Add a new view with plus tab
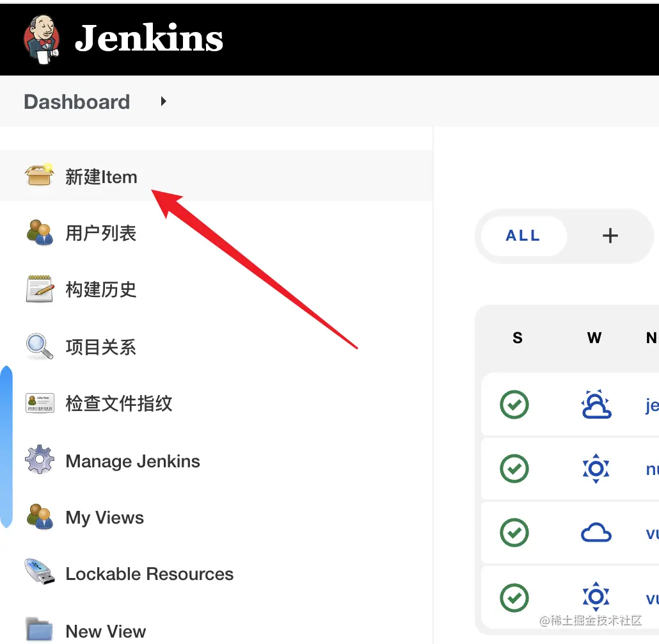 [610, 236]
